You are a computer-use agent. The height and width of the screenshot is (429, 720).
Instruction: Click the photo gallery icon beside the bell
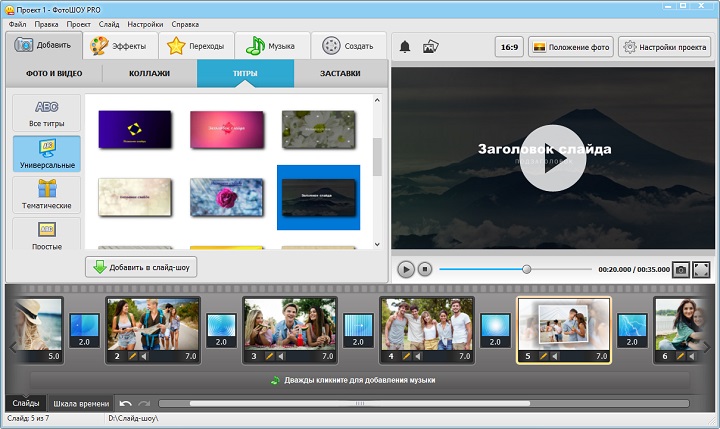[x=431, y=46]
